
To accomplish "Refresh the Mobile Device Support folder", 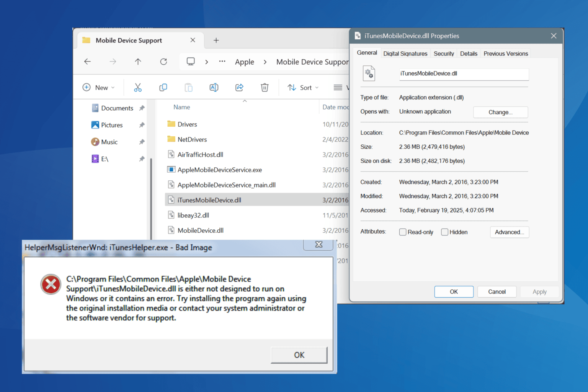I will (x=163, y=62).
